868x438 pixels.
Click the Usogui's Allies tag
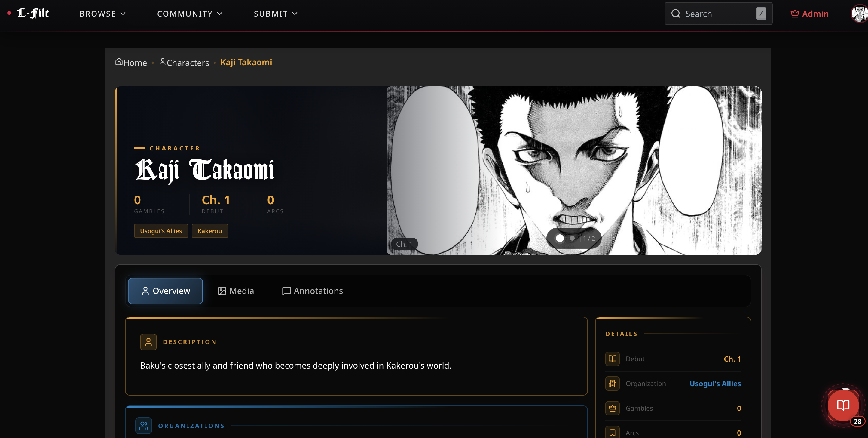(161, 231)
